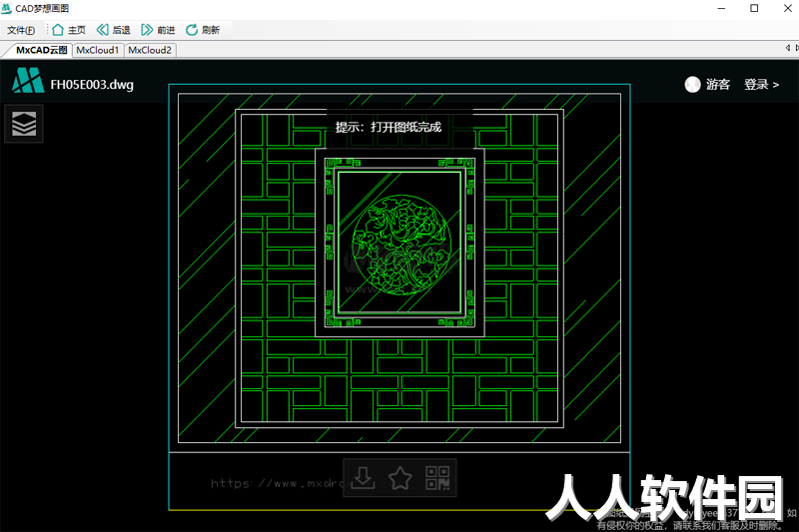Maximize the CAD梦想画图 window

point(754,8)
